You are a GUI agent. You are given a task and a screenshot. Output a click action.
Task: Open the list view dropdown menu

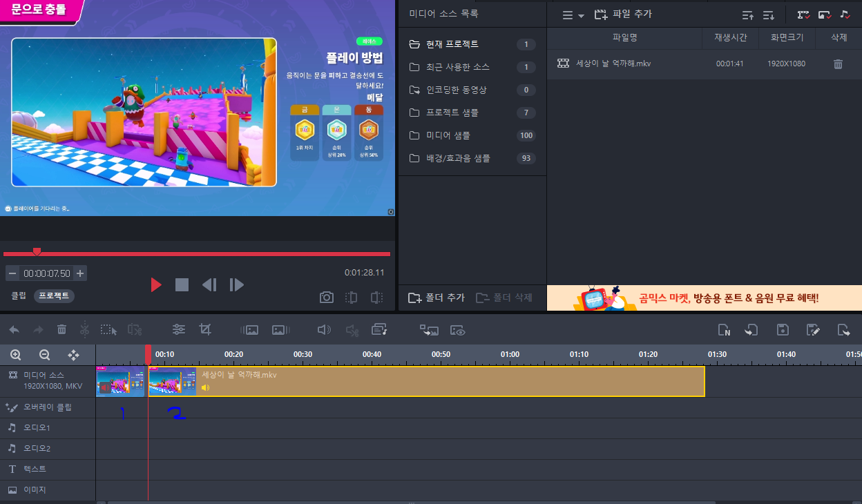573,14
